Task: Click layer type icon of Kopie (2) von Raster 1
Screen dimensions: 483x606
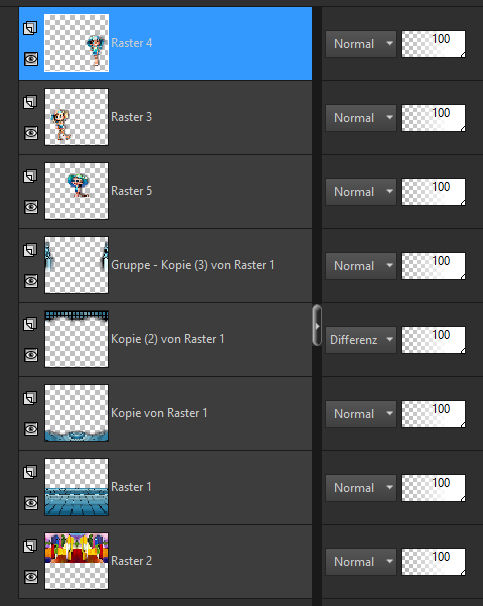Action: (30, 324)
